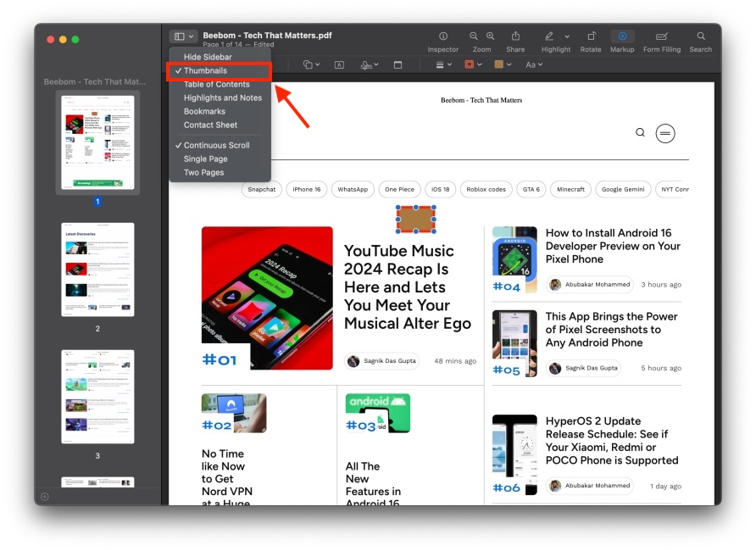Click the #03 Android image
The height and width of the screenshot is (551, 756).
[378, 413]
